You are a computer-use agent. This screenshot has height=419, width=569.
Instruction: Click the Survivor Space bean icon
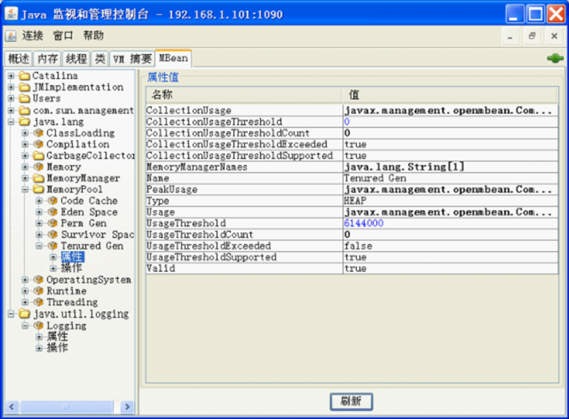pyautogui.click(x=53, y=234)
